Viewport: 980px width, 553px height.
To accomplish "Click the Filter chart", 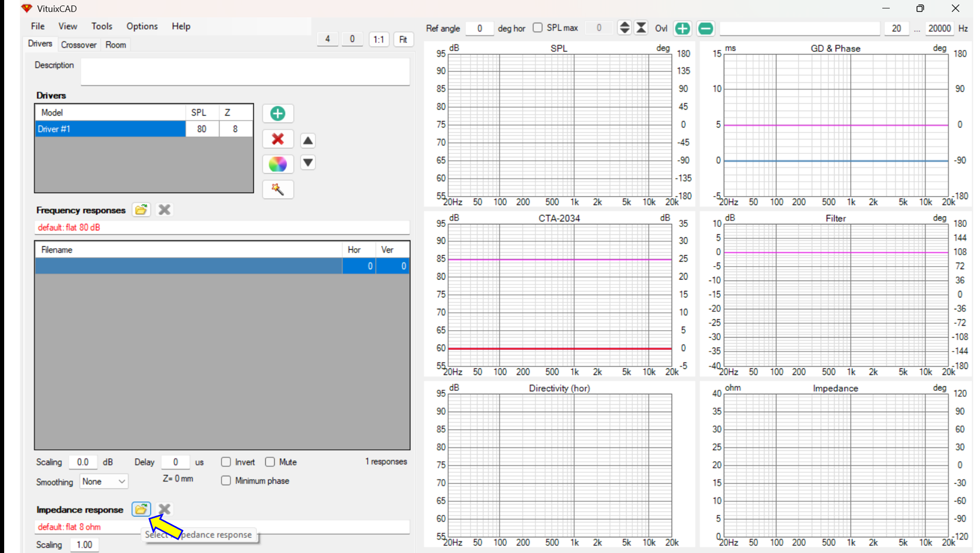I will pos(836,295).
